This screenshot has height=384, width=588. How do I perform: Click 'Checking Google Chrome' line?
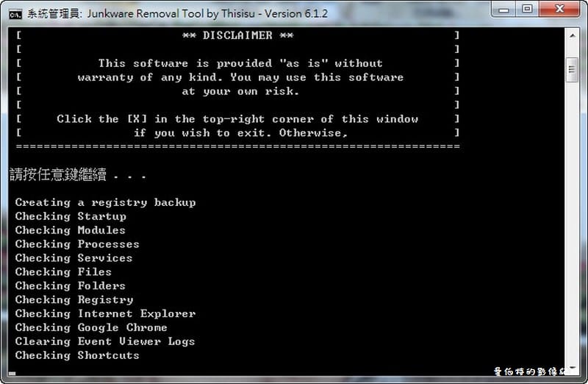91,327
